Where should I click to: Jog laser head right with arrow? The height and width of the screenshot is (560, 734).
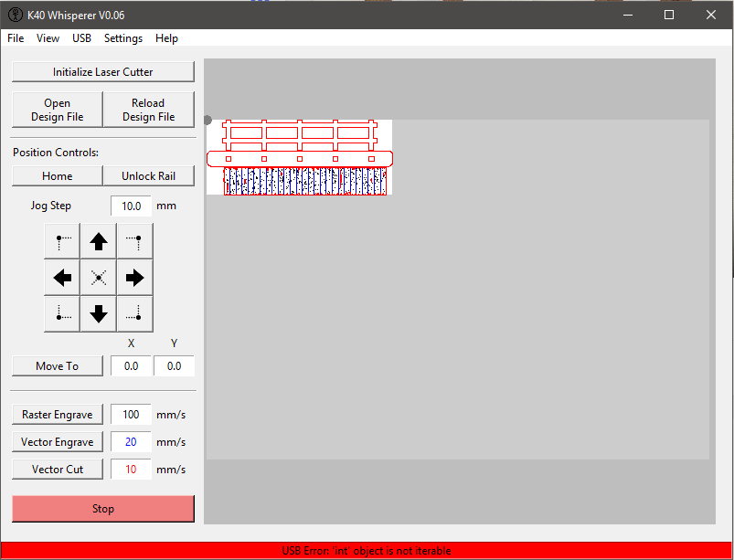(134, 278)
